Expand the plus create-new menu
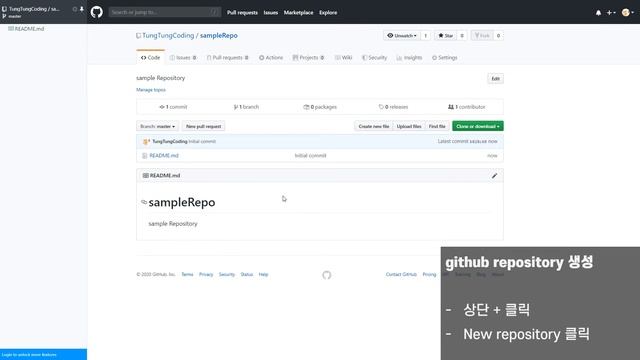 coord(611,13)
